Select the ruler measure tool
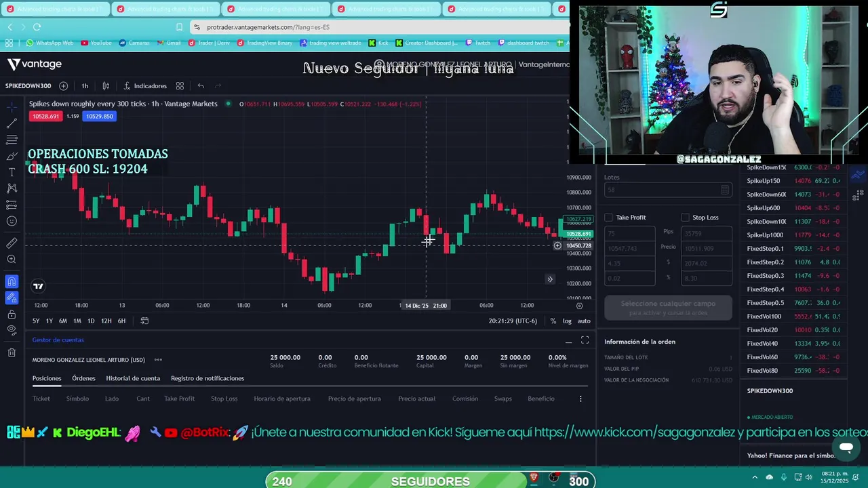Image resolution: width=868 pixels, height=488 pixels. pyautogui.click(x=12, y=243)
